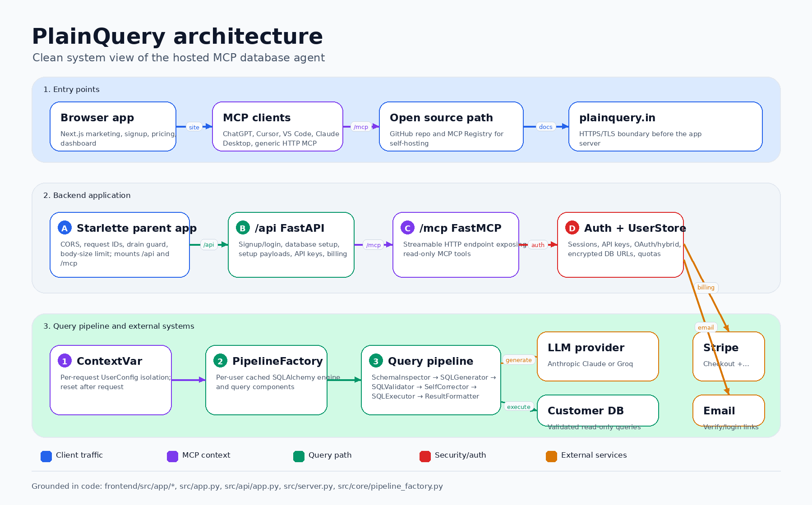Click the 'Starlette parent app' heading
The width and height of the screenshot is (812, 505).
[x=137, y=228]
